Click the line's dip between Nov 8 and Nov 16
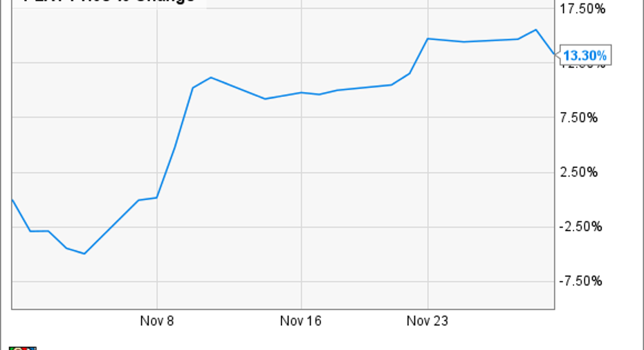Viewport: 644px width, 350px height. click(x=265, y=99)
